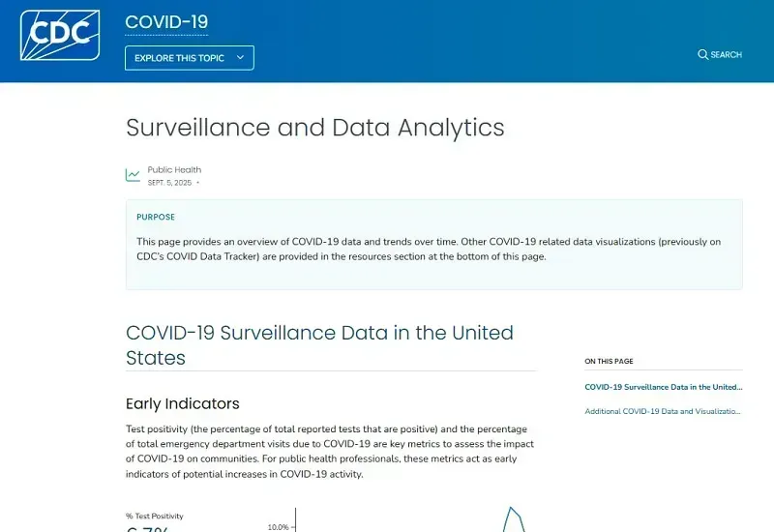Viewport: 774px width, 532px height.
Task: Open the COVID-19 topic home link
Action: click(x=166, y=22)
